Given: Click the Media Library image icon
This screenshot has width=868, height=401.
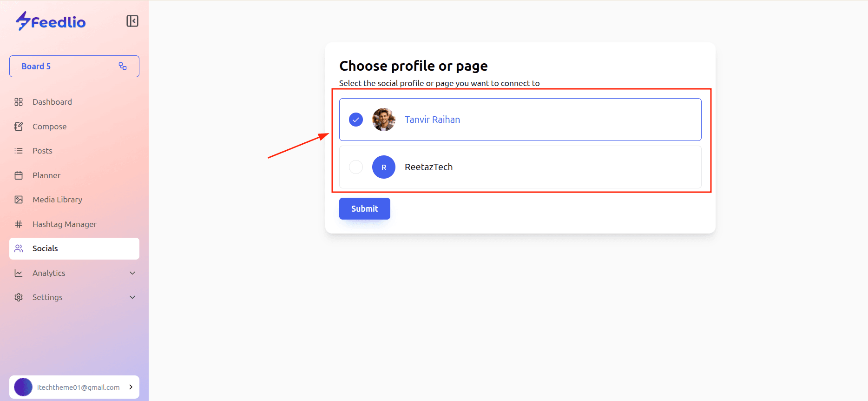Looking at the screenshot, I should [x=19, y=200].
